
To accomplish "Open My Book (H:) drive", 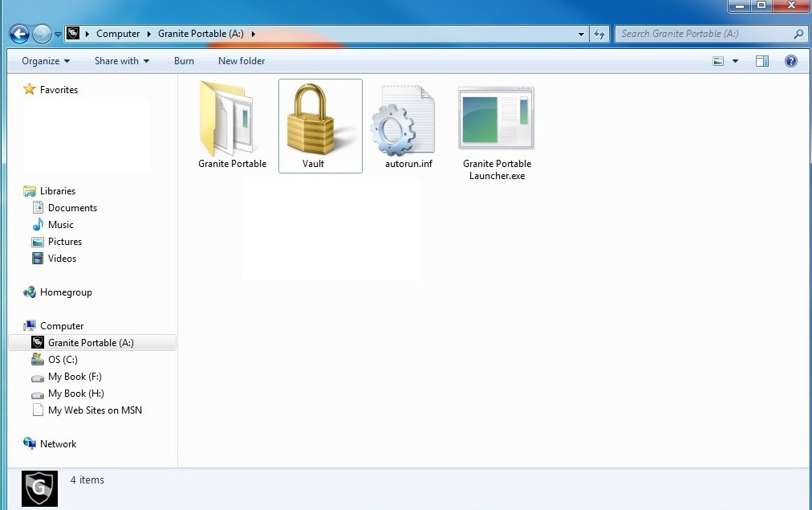I will 76,394.
